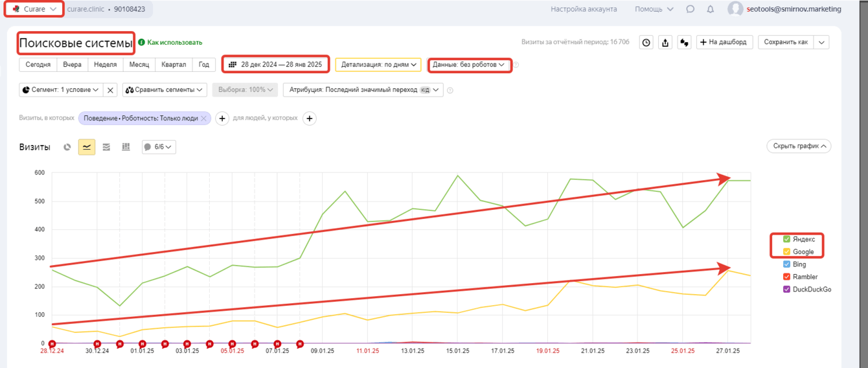This screenshot has height=368, width=868.
Task: Open the chat messages icon in header
Action: (x=691, y=9)
